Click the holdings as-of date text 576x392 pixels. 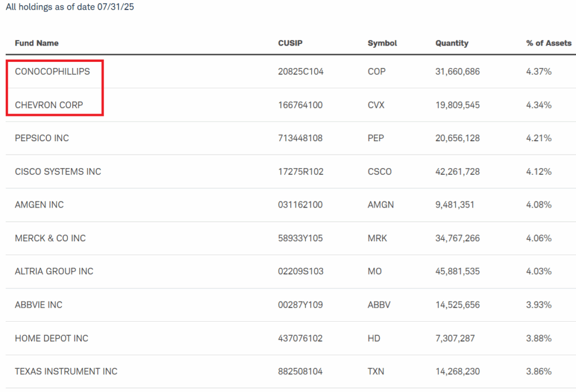coord(70,7)
